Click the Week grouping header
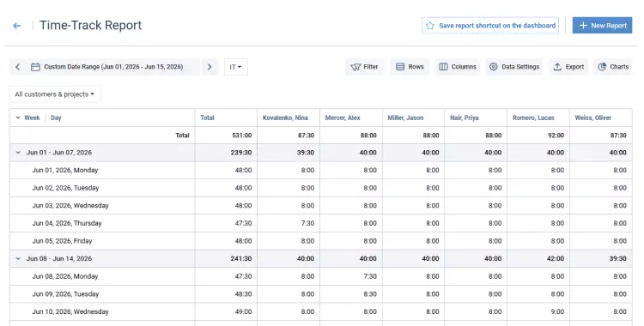The height and width of the screenshot is (326, 644). [x=32, y=118]
